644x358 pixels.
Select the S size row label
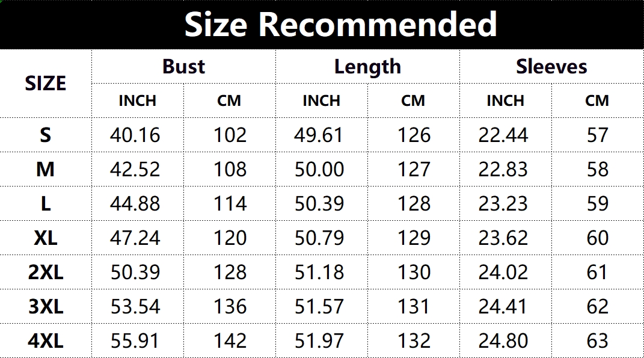click(46, 135)
